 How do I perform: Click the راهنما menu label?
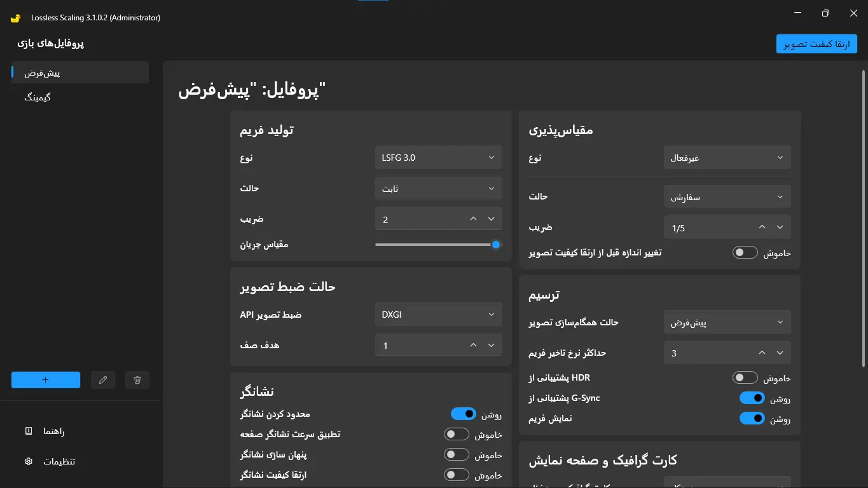pyautogui.click(x=54, y=431)
